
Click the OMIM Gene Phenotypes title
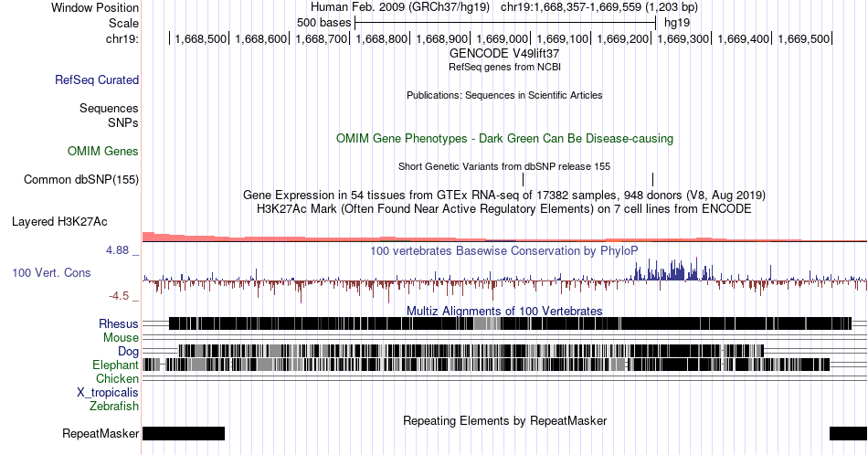(505, 138)
